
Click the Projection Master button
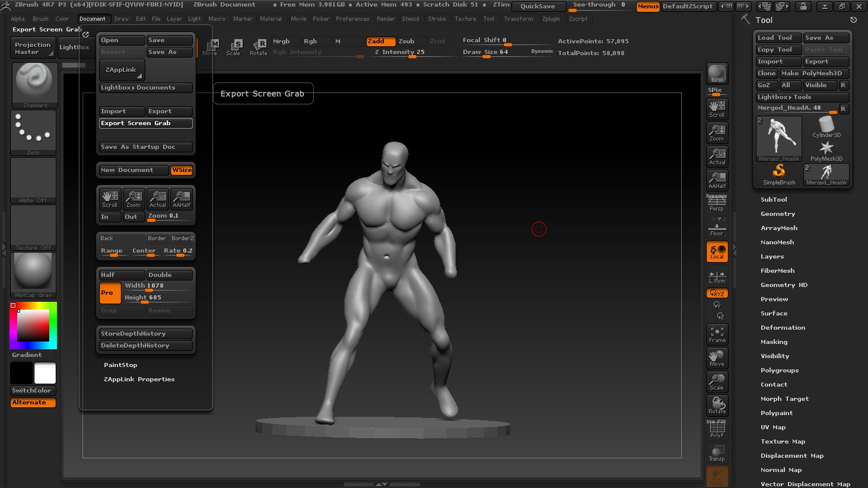(33, 49)
